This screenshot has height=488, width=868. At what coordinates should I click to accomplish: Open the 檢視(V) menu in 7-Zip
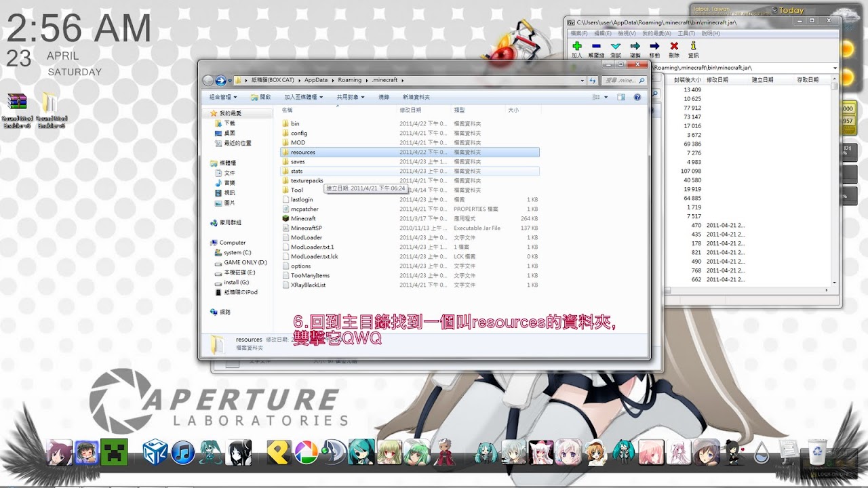(627, 33)
